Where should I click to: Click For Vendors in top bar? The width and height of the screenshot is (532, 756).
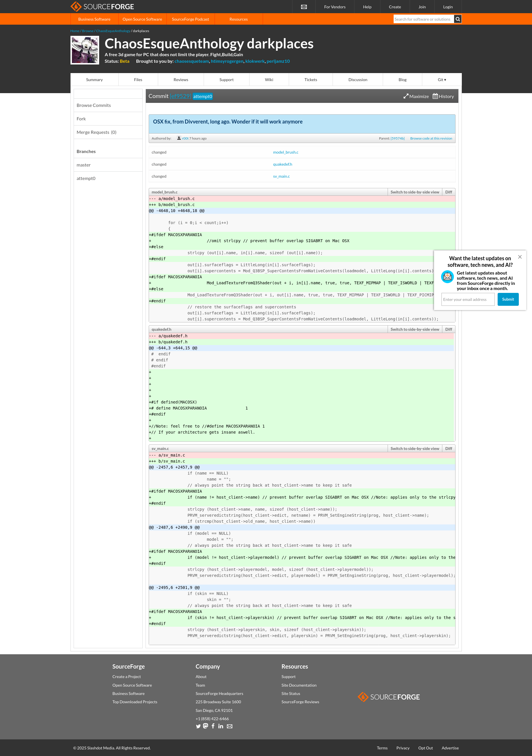coord(335,7)
